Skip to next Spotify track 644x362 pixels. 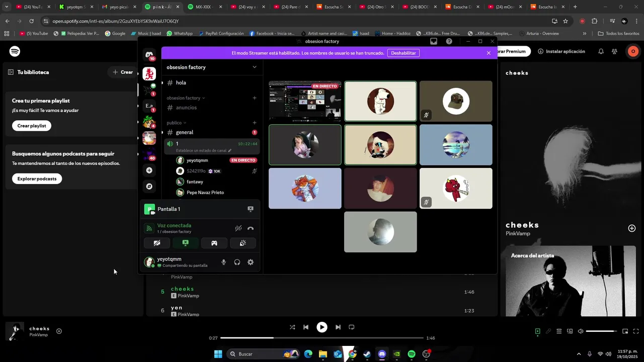point(338,327)
